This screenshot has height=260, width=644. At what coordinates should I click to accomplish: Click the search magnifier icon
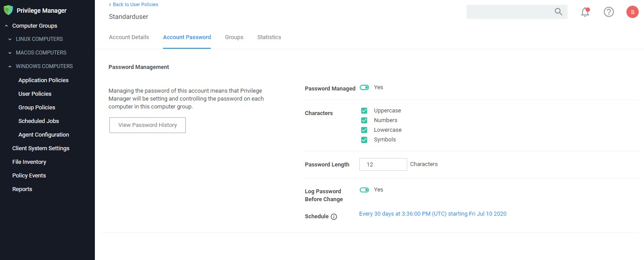tap(558, 12)
